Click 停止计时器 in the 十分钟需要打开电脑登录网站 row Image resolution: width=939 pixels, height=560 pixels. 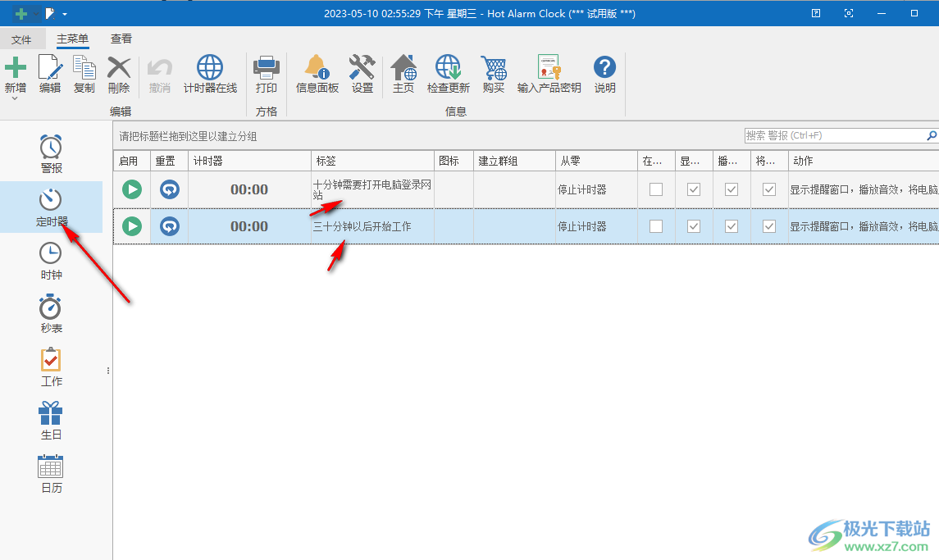click(x=582, y=190)
